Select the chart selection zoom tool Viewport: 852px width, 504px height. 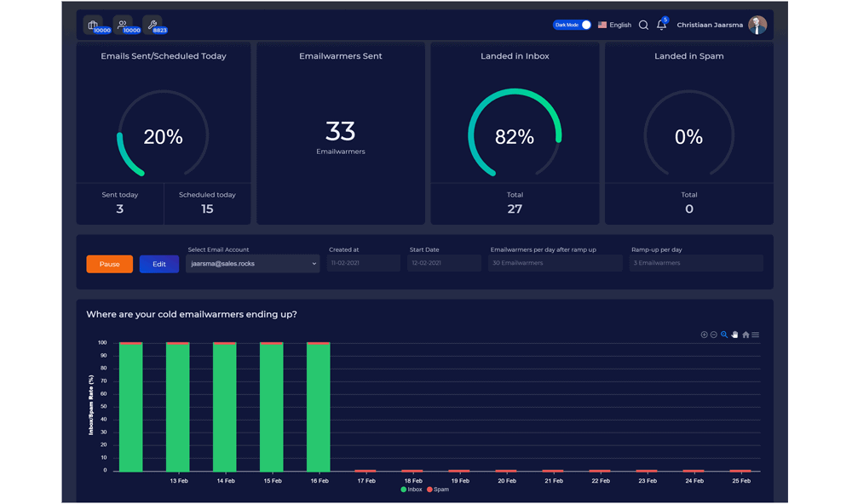click(x=724, y=335)
